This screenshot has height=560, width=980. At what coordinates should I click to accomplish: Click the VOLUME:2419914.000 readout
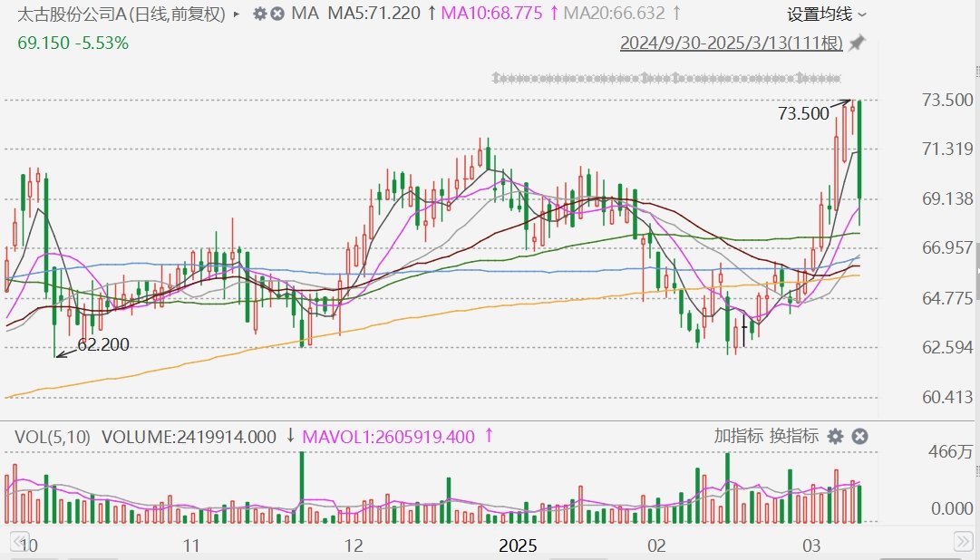pos(189,436)
